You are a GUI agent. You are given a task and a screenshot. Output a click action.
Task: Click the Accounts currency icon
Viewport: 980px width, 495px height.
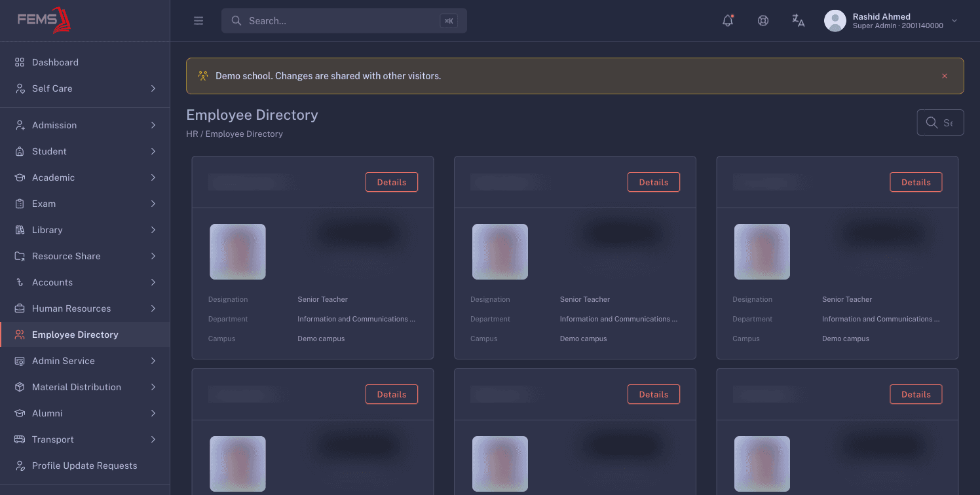coord(20,282)
